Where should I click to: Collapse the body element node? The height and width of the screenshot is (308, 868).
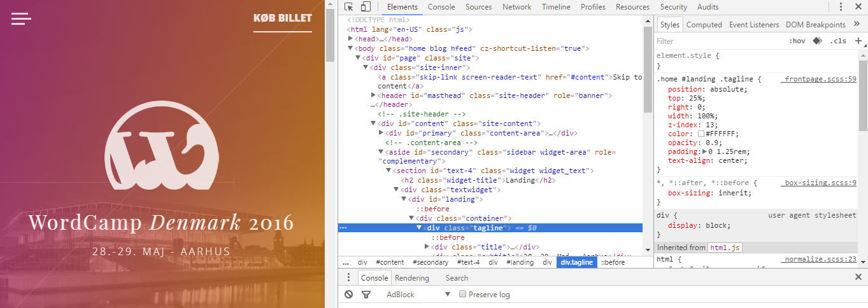click(350, 48)
